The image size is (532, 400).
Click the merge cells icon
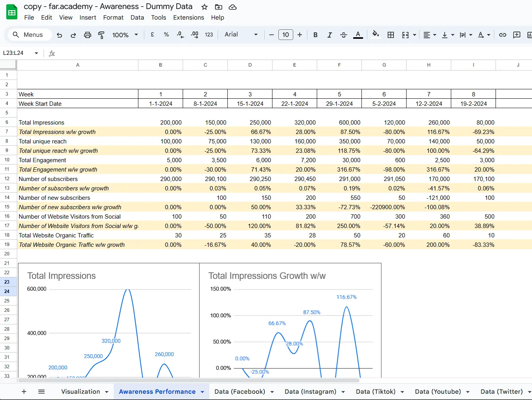click(x=405, y=35)
